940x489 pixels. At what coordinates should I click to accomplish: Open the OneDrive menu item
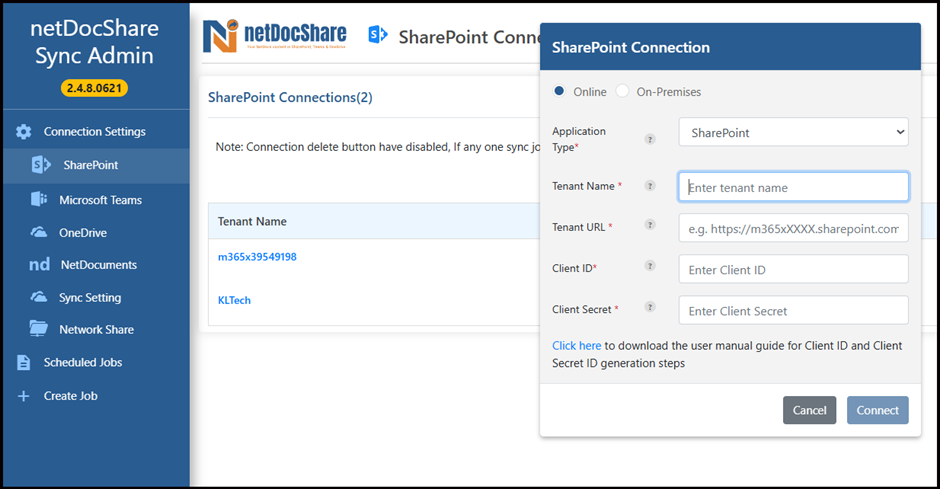point(83,233)
